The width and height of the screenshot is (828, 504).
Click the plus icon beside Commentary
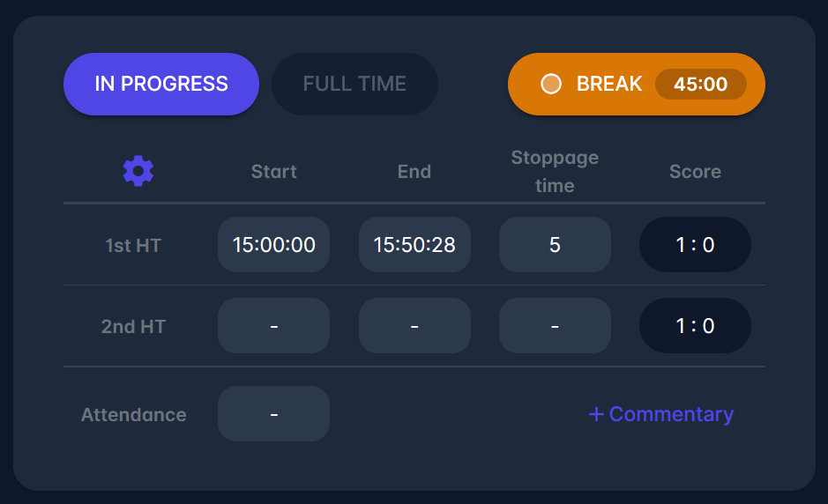pyautogui.click(x=596, y=414)
